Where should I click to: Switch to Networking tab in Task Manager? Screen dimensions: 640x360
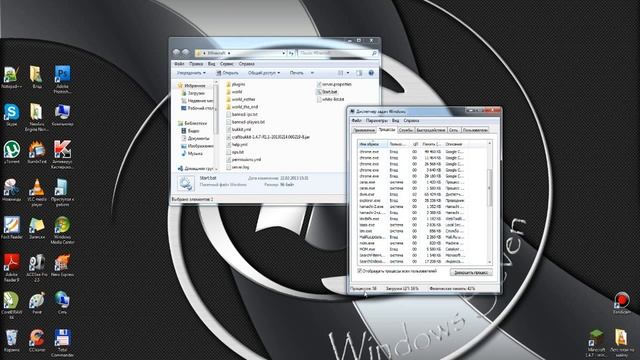pyautogui.click(x=453, y=130)
